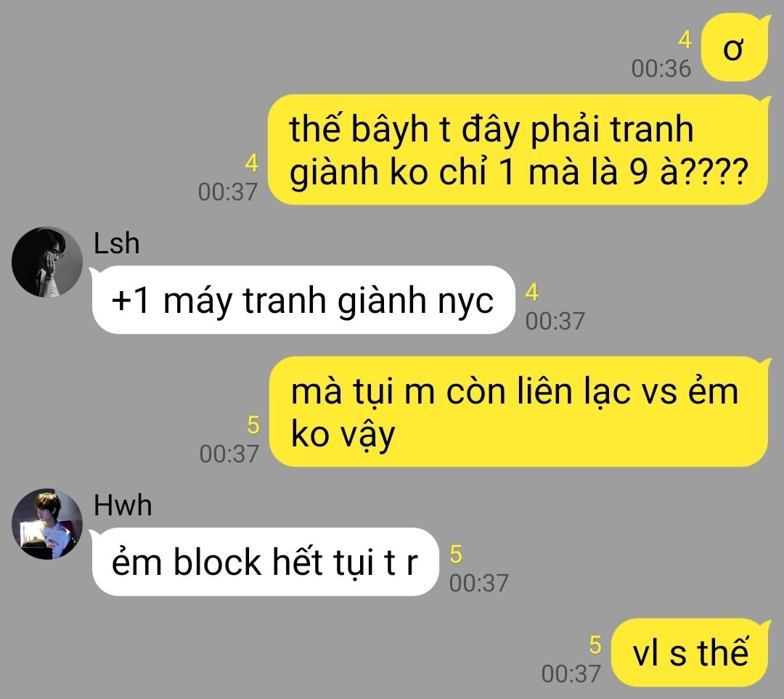Tap unread count 4 beside 'ơ' message
Viewport: 784px width, 699px height.
[x=685, y=40]
